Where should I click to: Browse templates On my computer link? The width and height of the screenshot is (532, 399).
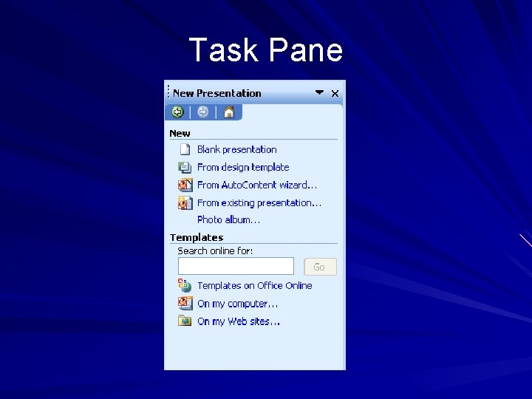pos(237,304)
